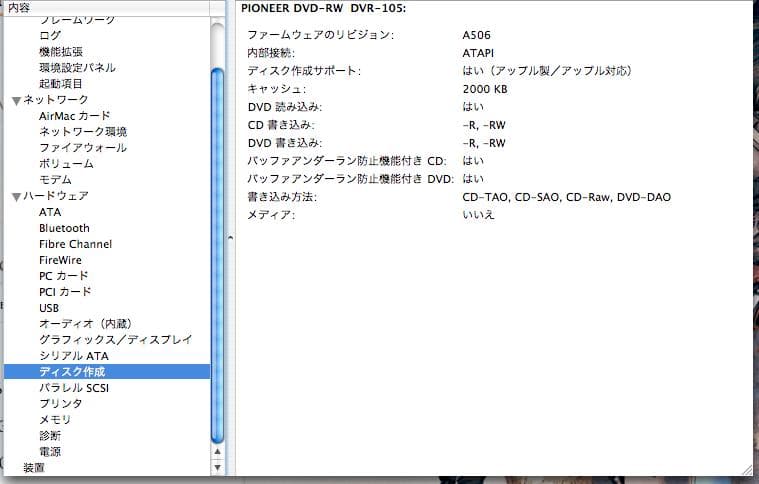Click sidebar scrollbar up arrow
The image size is (759, 484).
pos(217,452)
